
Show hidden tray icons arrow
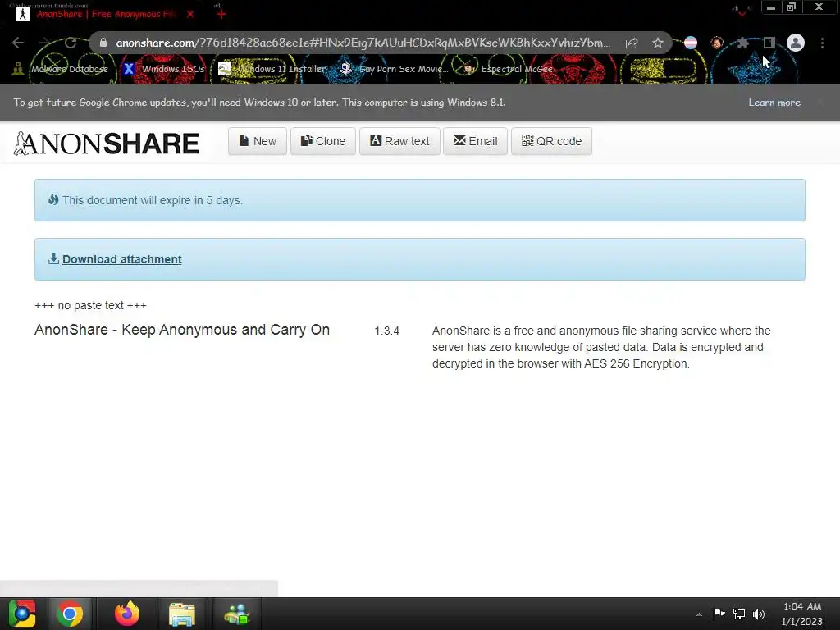click(x=699, y=614)
